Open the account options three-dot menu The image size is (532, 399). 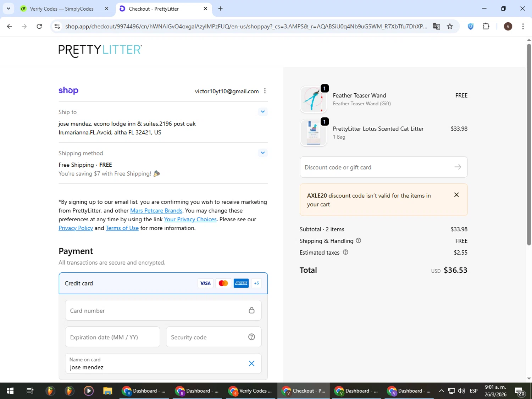click(x=265, y=91)
